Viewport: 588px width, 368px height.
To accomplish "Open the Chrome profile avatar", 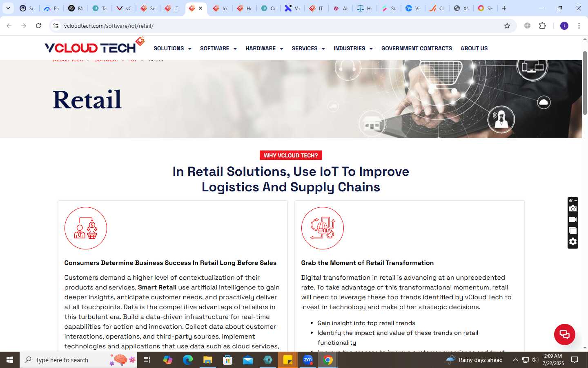I will pos(564,26).
